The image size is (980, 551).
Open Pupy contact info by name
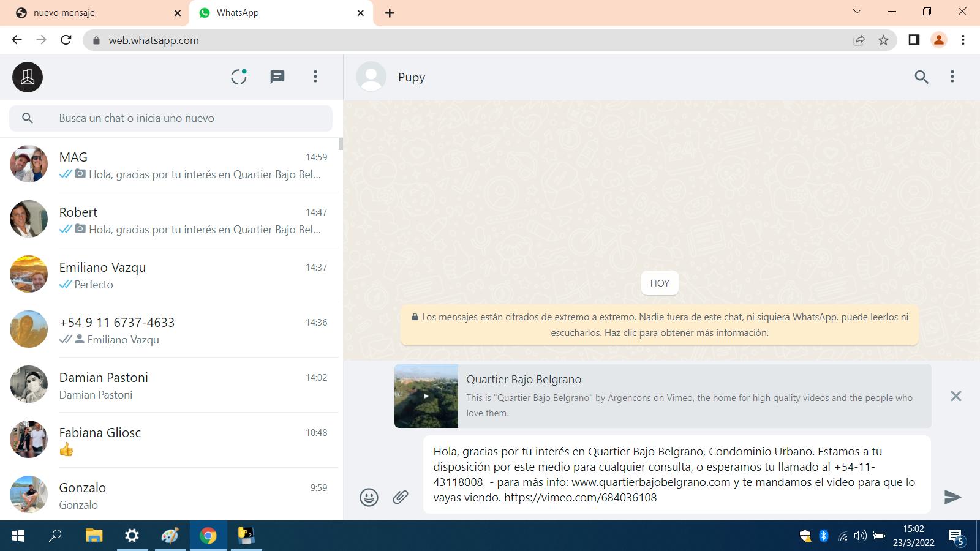click(x=412, y=77)
